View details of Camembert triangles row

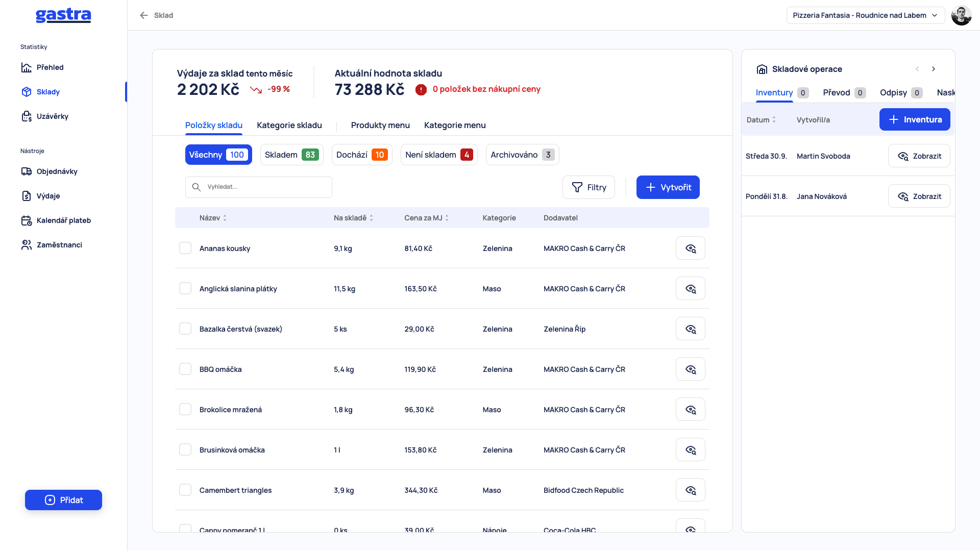tap(690, 490)
